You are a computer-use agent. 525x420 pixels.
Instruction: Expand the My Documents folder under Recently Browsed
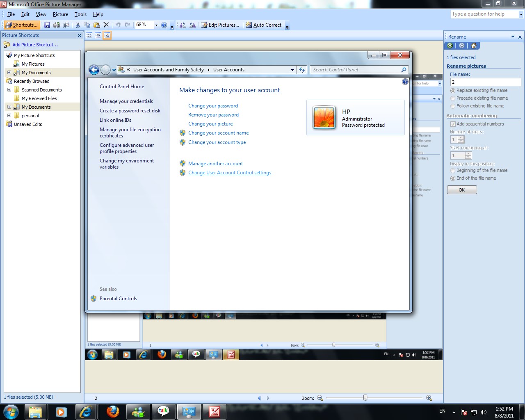click(x=9, y=107)
